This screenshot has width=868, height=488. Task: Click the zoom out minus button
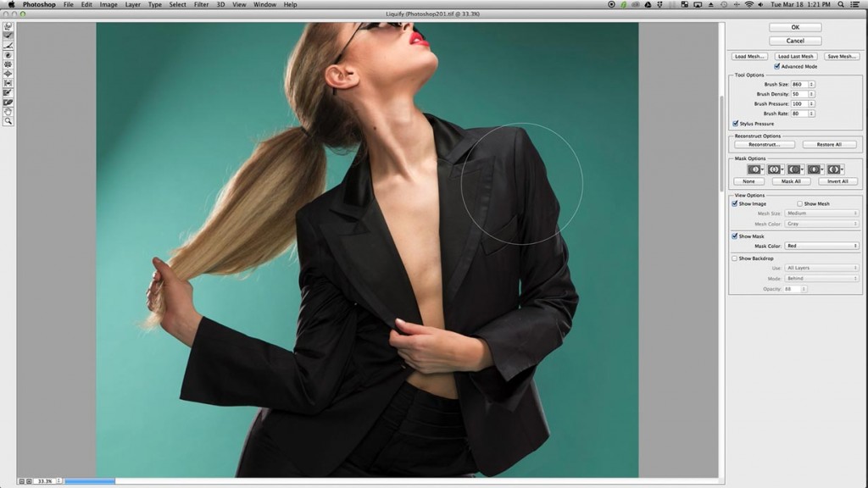point(21,481)
